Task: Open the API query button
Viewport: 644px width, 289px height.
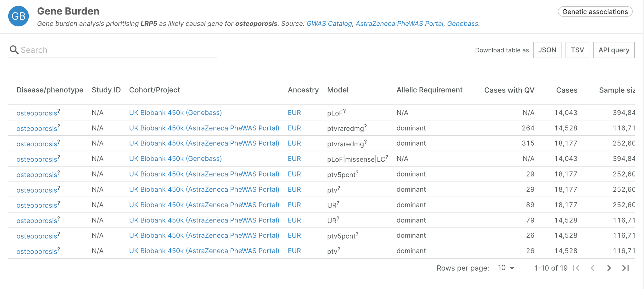Action: [x=614, y=50]
